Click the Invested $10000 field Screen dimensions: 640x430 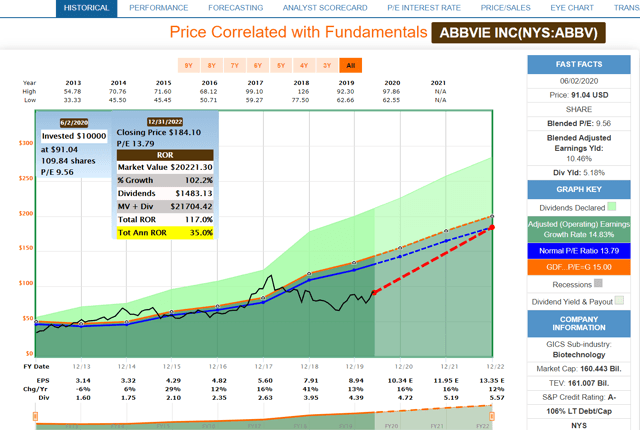(74, 136)
